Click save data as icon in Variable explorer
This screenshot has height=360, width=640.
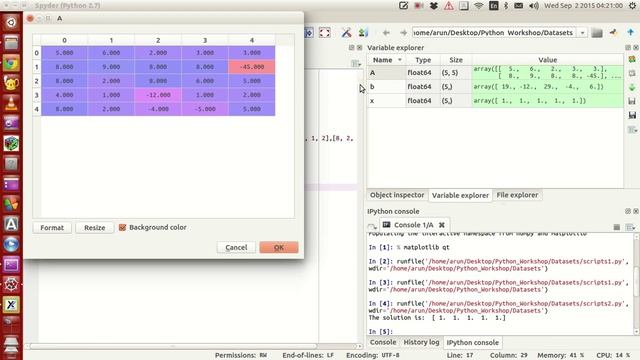pyautogui.click(x=632, y=116)
